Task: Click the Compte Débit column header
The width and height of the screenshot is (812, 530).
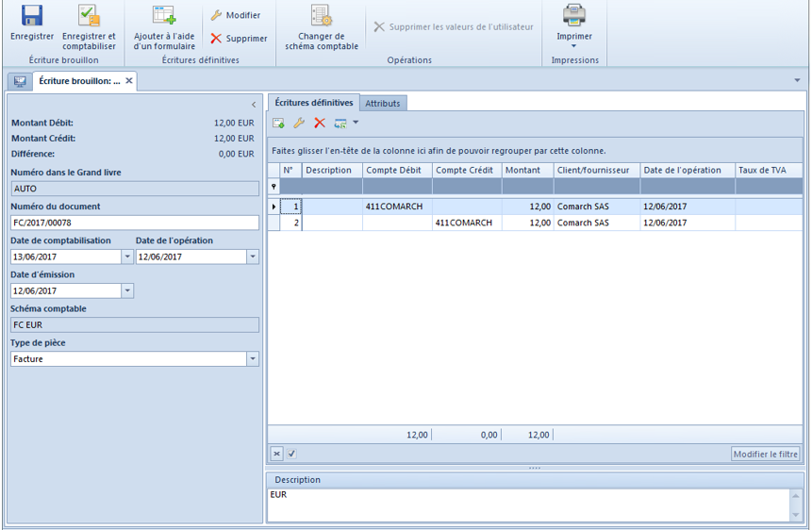Action: tap(397, 170)
